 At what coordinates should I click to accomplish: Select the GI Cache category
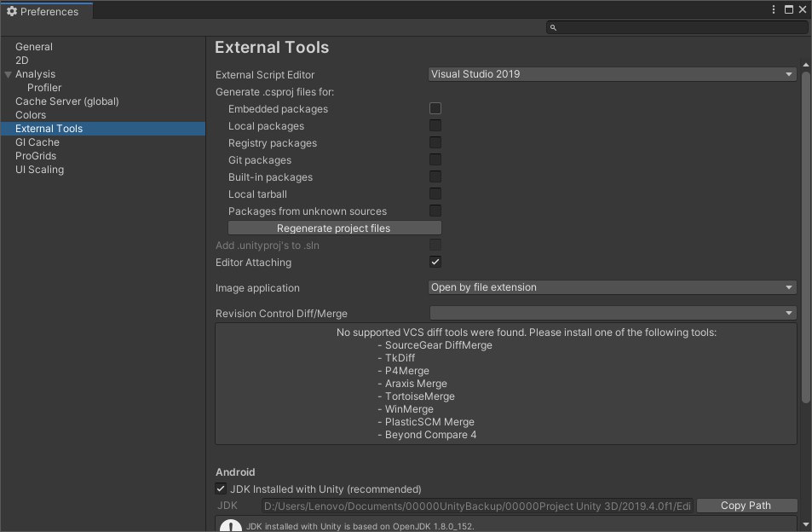[x=37, y=142]
